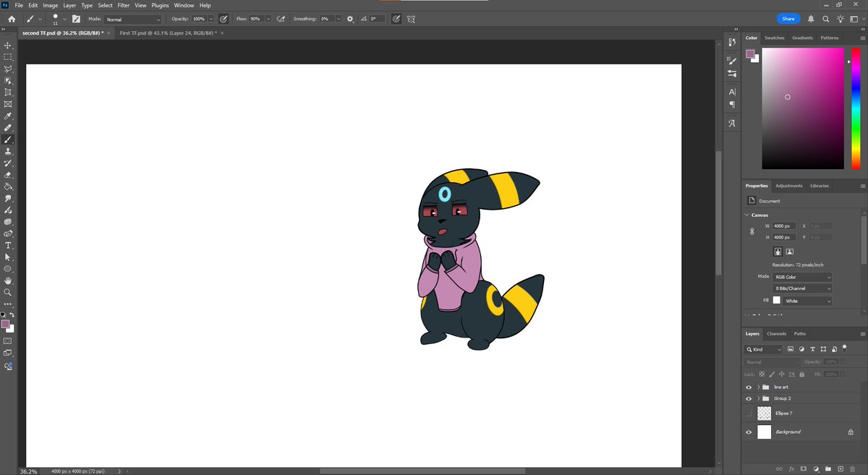Select the Zoom tool
This screenshot has width=868, height=475.
[8, 292]
